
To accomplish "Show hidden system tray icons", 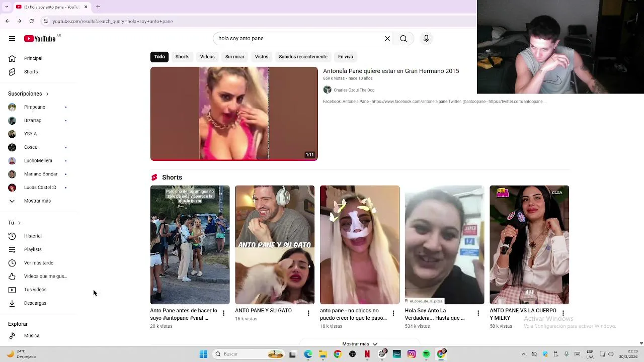I will (x=523, y=354).
